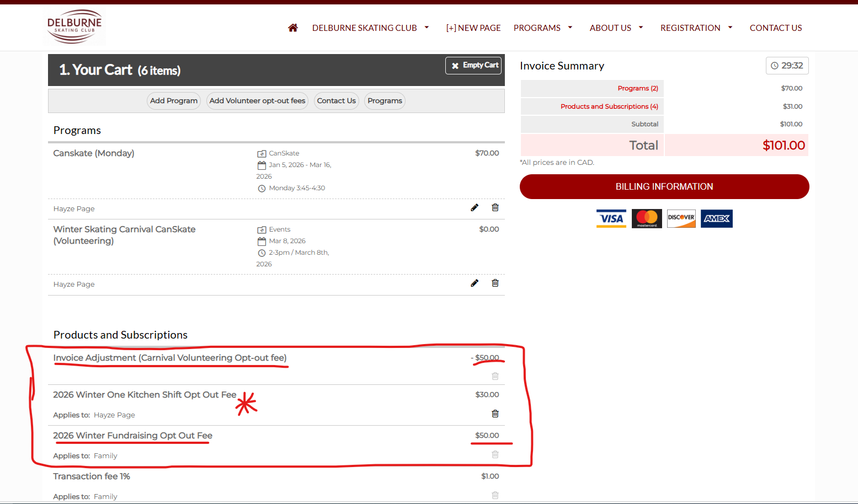This screenshot has width=858, height=504.
Task: Edit the Canskate (Monday) program entry
Action: point(475,208)
